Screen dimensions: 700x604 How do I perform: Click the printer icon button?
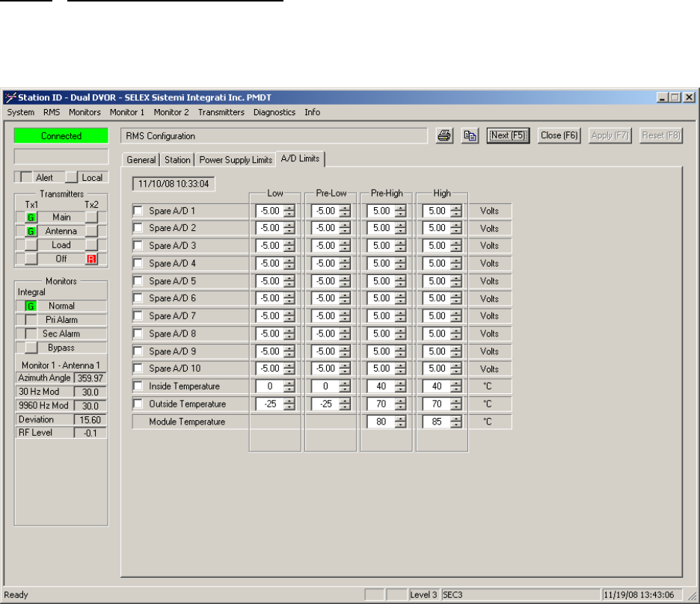click(444, 135)
